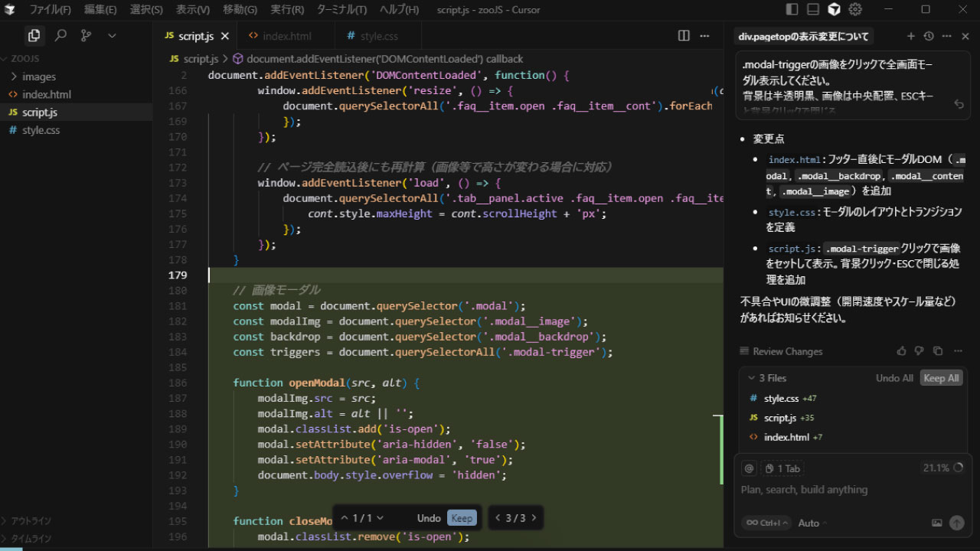Viewport: 980px width, 551px height.
Task: Open style.css in the file explorer
Action: [77, 130]
